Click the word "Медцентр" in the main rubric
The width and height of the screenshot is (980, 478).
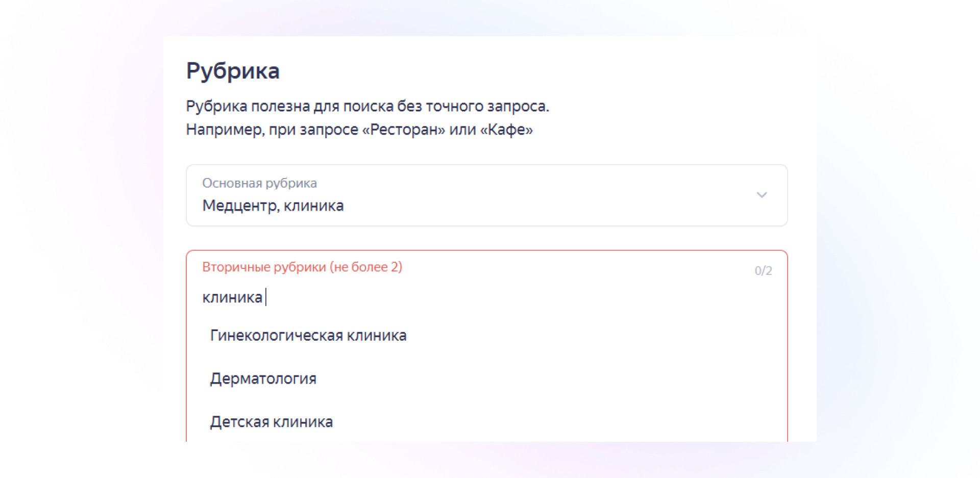click(240, 206)
